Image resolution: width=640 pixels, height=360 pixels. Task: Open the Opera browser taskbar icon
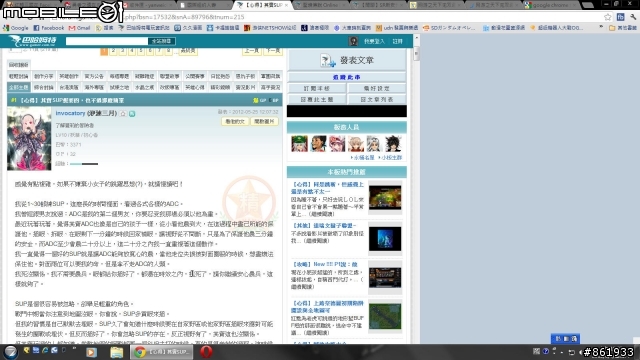(x=206, y=351)
